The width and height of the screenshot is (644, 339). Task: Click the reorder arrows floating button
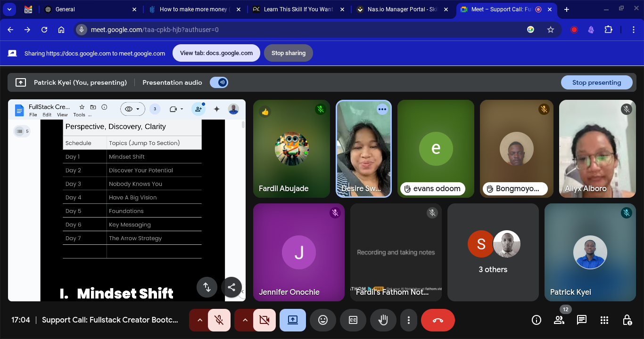click(207, 287)
